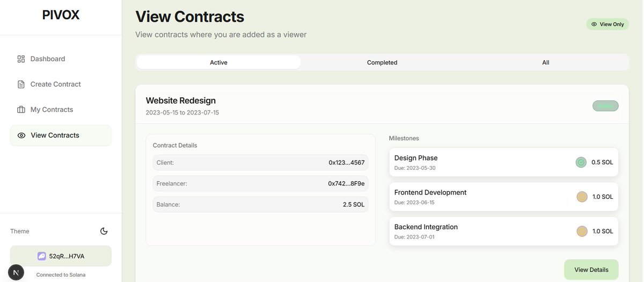Click the Create Contract document icon

tap(21, 84)
